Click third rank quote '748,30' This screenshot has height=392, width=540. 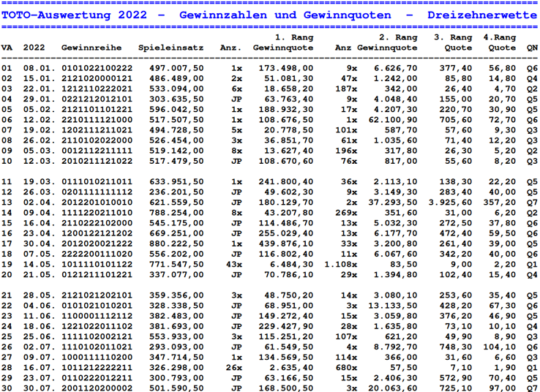pos(456,347)
